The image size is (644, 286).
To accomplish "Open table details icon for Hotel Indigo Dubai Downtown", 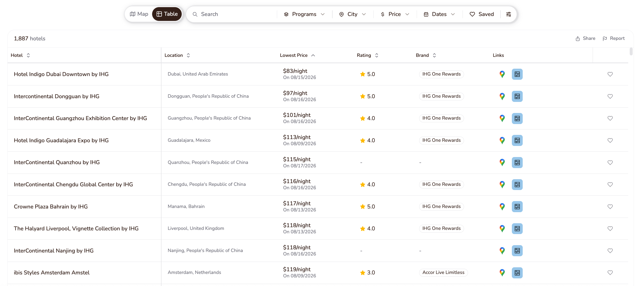I will 517,74.
